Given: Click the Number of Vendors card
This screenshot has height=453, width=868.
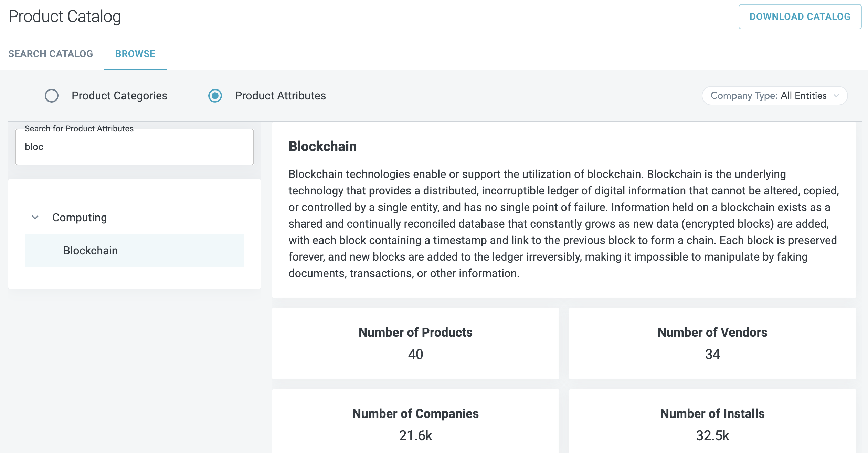Looking at the screenshot, I should 712,344.
